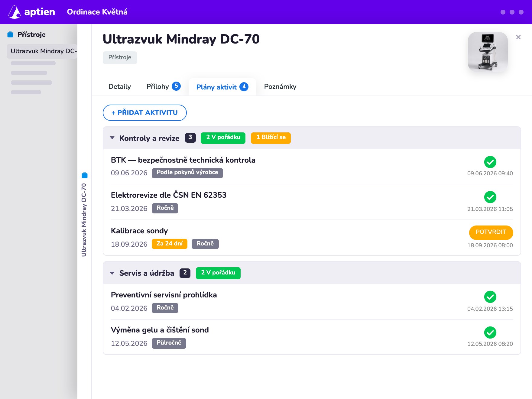Click the green checkmark for BTK kontrola

click(490, 162)
